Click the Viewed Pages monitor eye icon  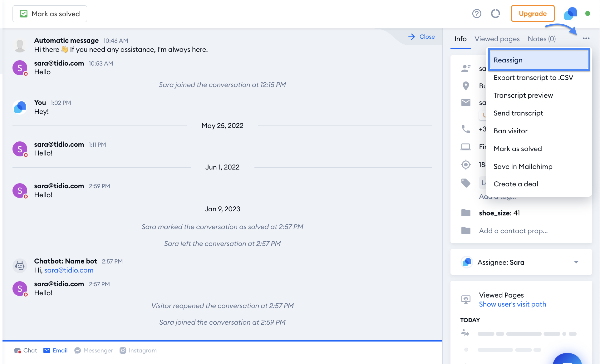466,299
